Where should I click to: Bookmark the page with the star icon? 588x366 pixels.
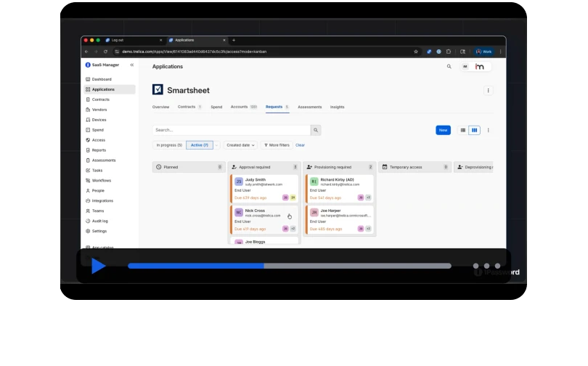point(416,52)
